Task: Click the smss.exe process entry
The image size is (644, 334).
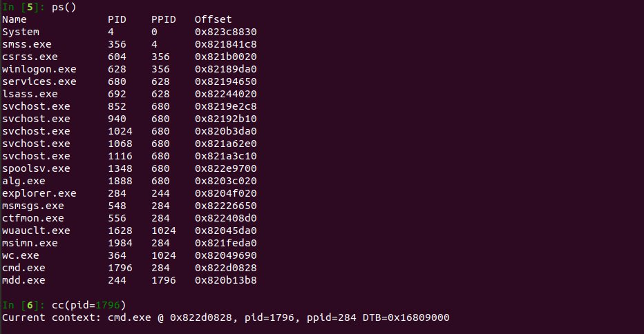Action: pos(26,44)
